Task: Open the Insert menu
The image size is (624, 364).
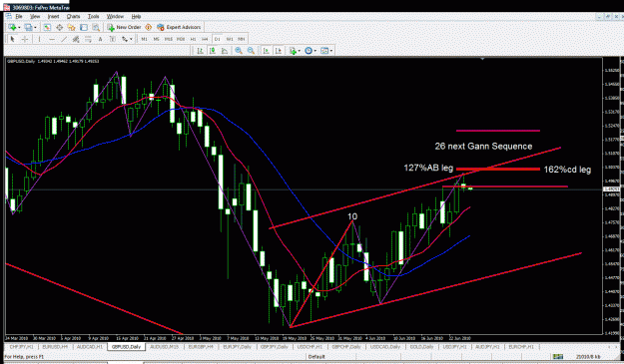Action: point(53,16)
